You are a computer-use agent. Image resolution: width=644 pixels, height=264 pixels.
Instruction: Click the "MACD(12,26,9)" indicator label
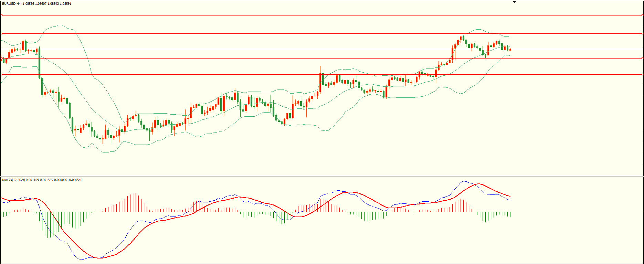tap(13, 180)
